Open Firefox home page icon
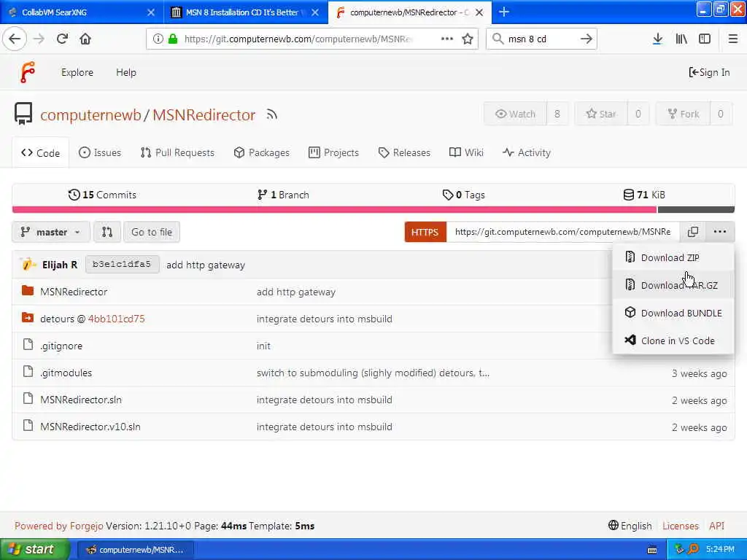Screen dimensions: 747x560 click(x=85, y=39)
